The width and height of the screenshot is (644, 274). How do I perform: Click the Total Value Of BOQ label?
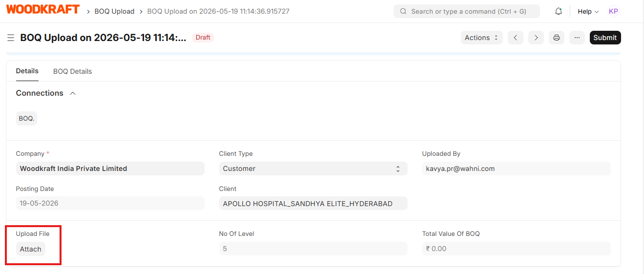pos(451,233)
